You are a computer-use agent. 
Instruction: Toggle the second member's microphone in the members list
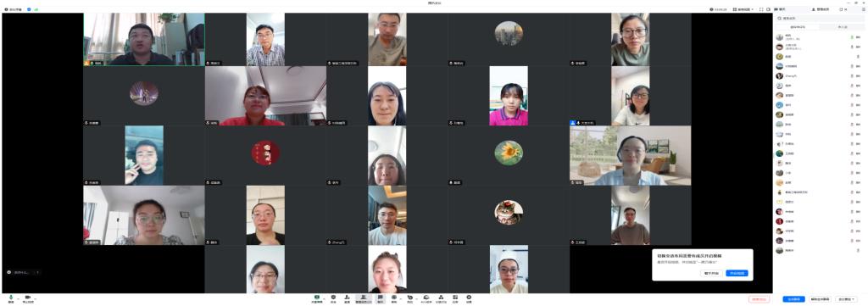(x=852, y=47)
